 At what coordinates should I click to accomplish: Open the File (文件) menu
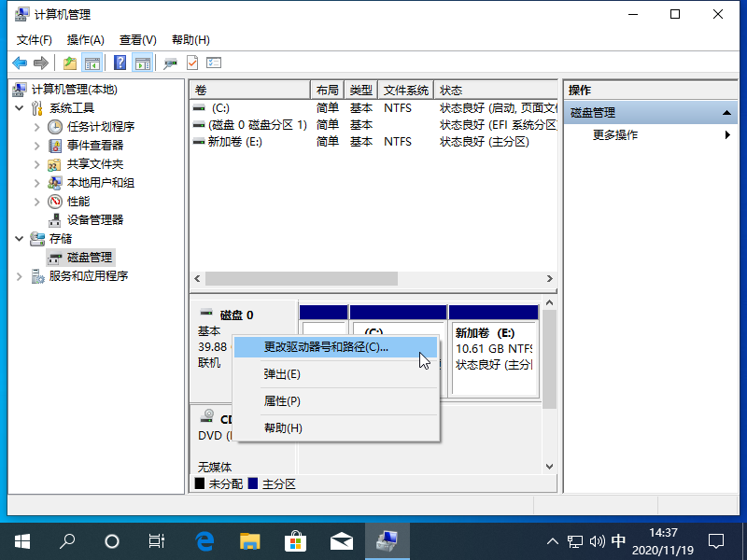tap(35, 40)
